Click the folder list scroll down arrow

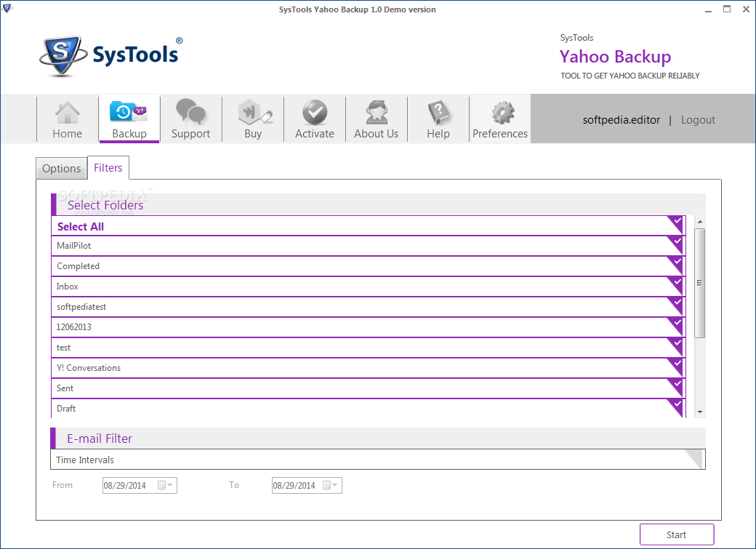pos(699,412)
